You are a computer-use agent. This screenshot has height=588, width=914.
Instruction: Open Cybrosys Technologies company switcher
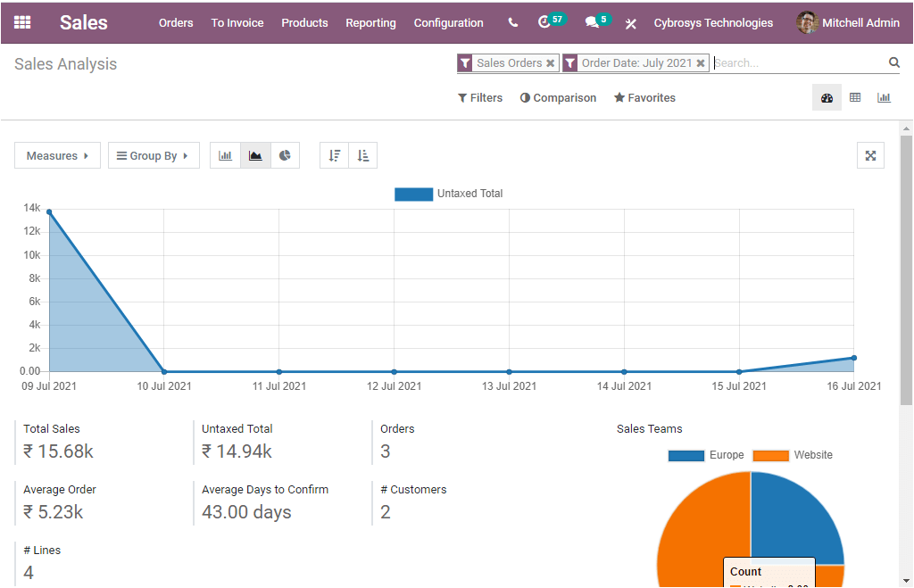[713, 22]
